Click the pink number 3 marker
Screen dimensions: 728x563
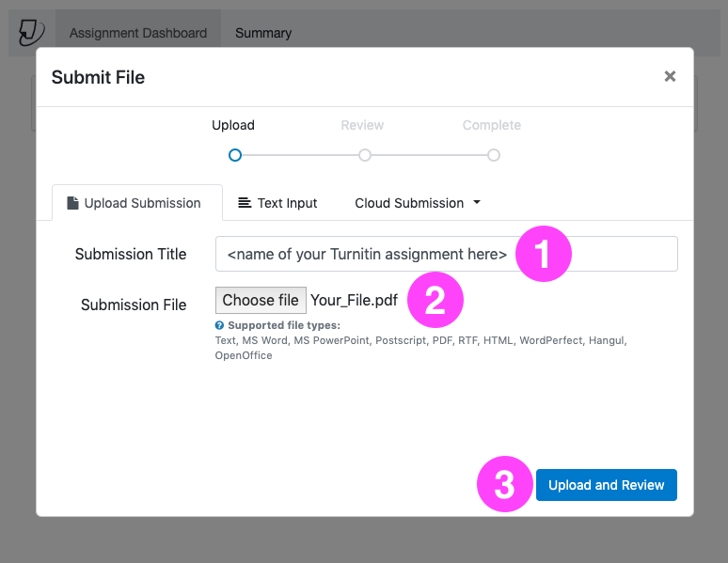[505, 485]
